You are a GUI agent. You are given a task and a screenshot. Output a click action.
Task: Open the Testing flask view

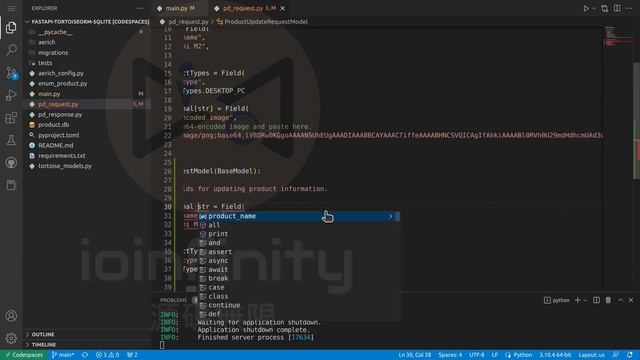[11, 140]
